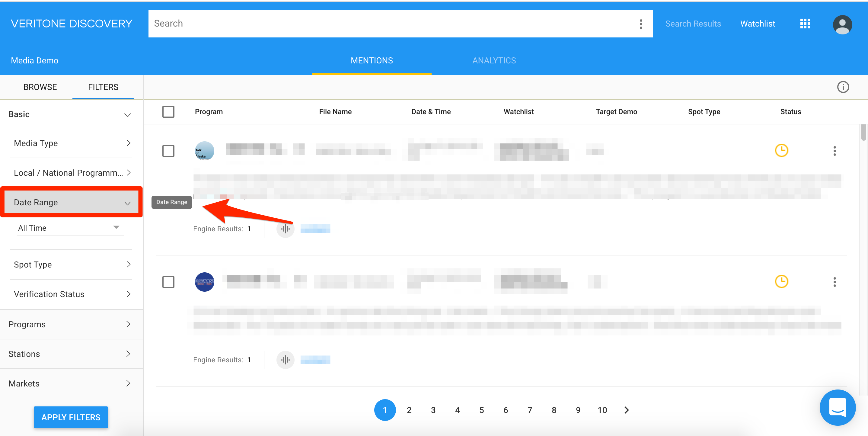This screenshot has height=436, width=868.
Task: Open the Watchlist page
Action: pos(758,24)
